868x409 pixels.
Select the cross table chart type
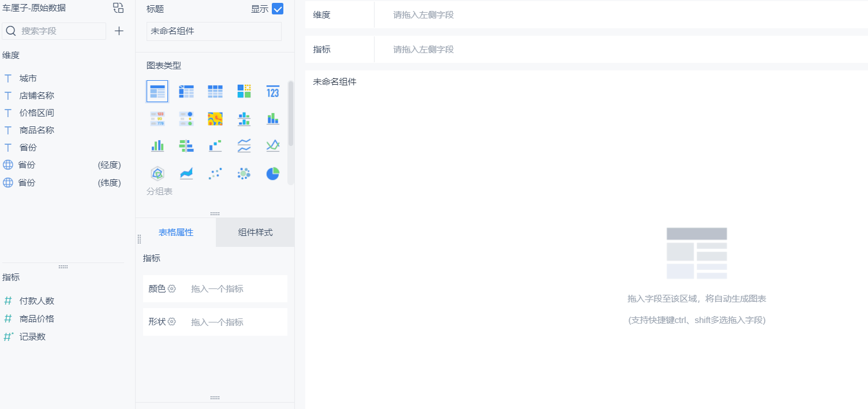[x=186, y=91]
